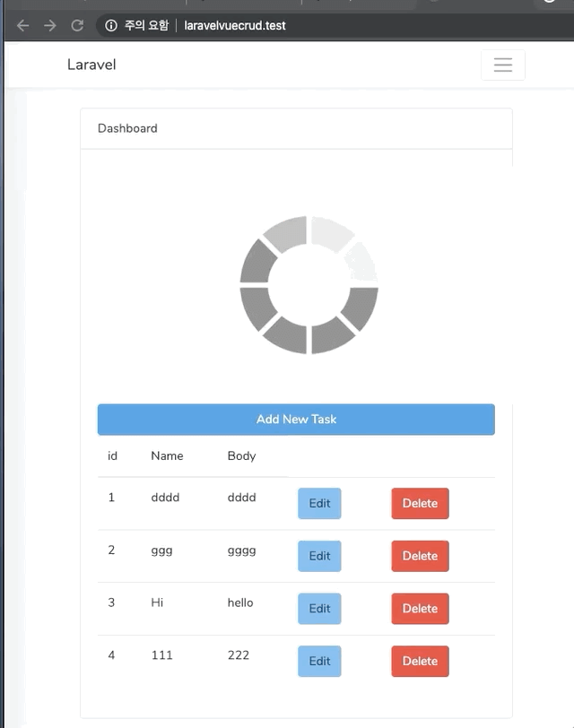Delete the task named ggg
The height and width of the screenshot is (728, 574).
[420, 556]
